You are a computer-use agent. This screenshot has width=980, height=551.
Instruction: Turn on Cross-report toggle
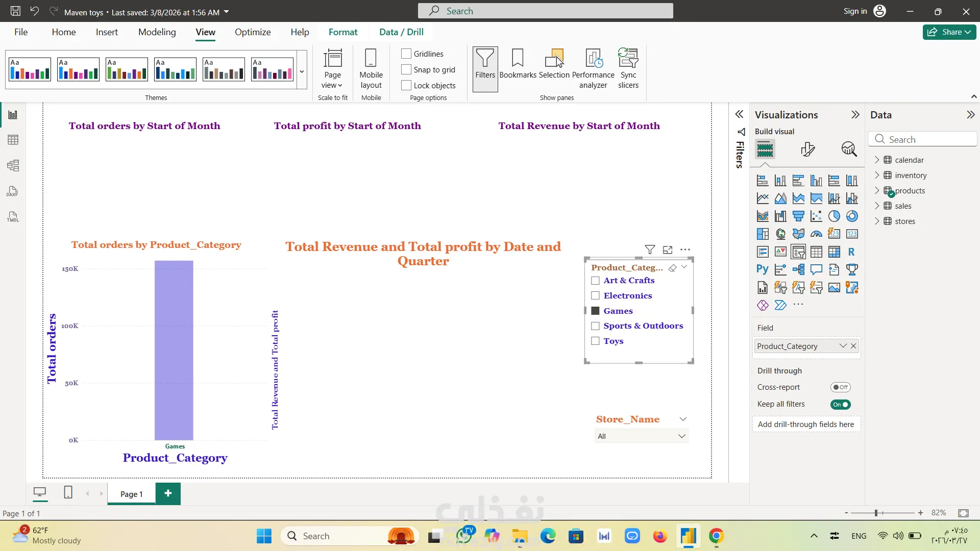[840, 387]
